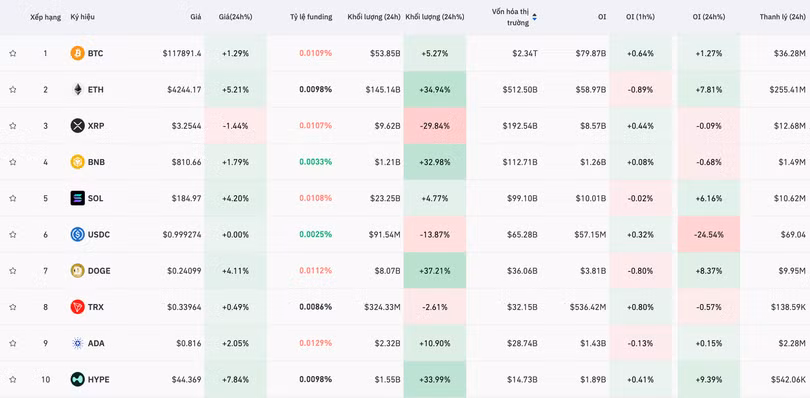Sort by OI (1h%) column header
This screenshot has width=810, height=398.
click(640, 17)
